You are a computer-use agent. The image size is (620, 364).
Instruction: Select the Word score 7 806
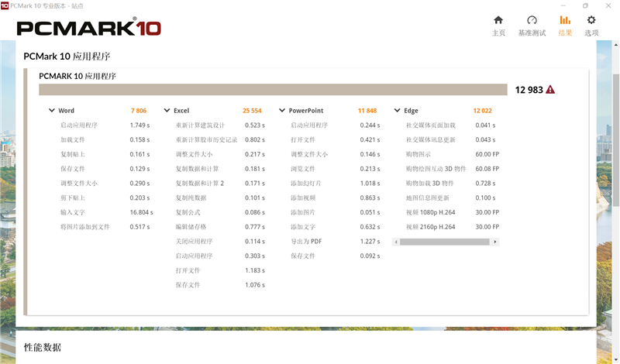139,111
